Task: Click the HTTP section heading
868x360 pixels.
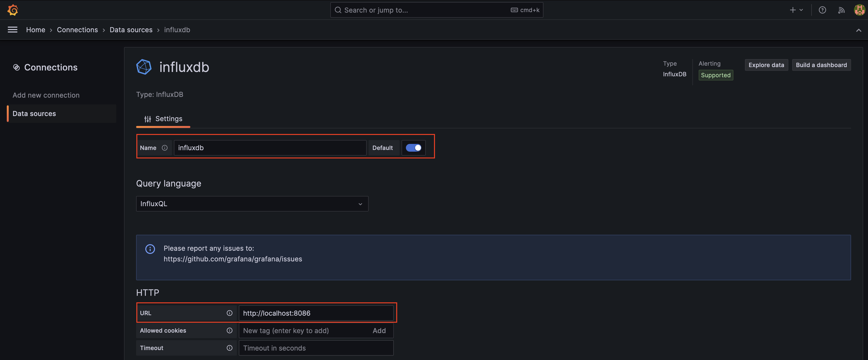Action: point(147,293)
